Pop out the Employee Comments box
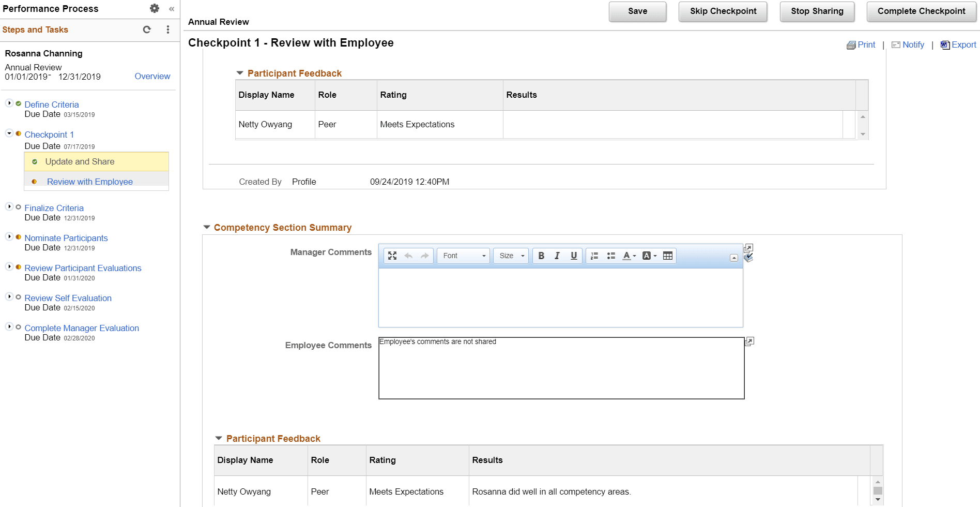The height and width of the screenshot is (507, 980). pos(749,341)
